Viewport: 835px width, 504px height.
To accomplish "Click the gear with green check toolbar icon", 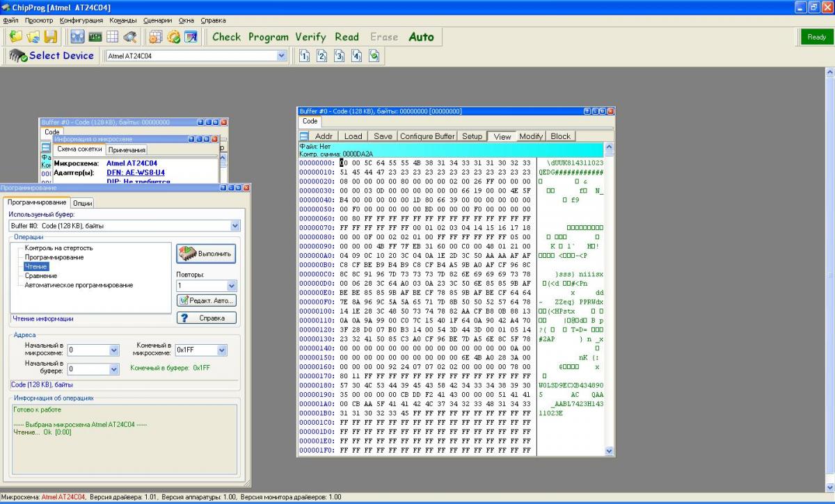I will click(173, 37).
